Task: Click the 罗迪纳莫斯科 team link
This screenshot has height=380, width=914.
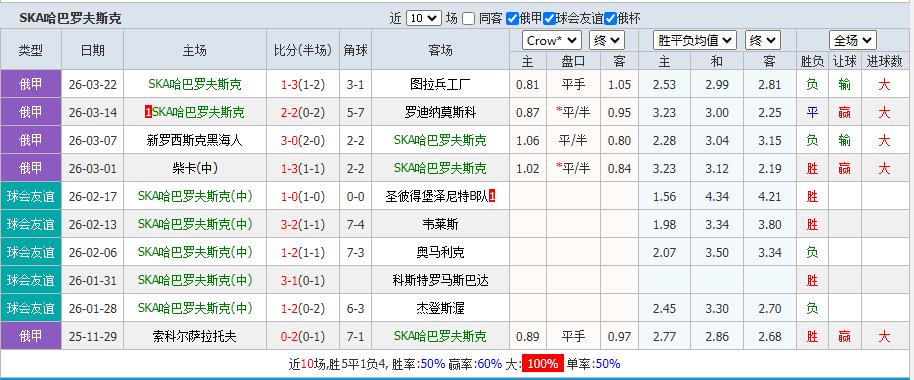Action: pyautogui.click(x=440, y=112)
